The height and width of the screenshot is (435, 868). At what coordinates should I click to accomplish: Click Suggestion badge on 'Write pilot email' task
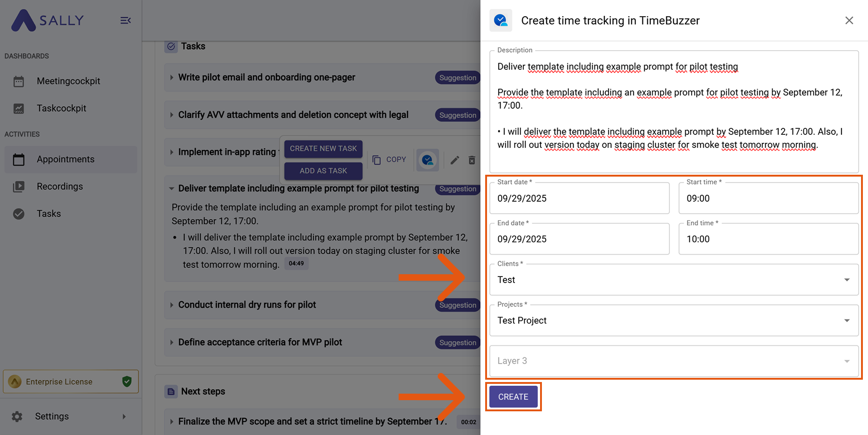[x=458, y=78]
